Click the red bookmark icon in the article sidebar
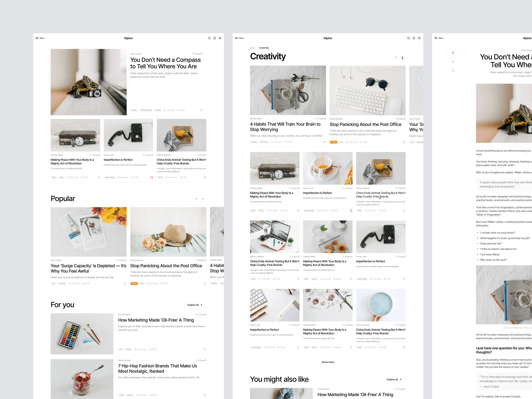Image resolution: width=532 pixels, height=399 pixels. 453,53
